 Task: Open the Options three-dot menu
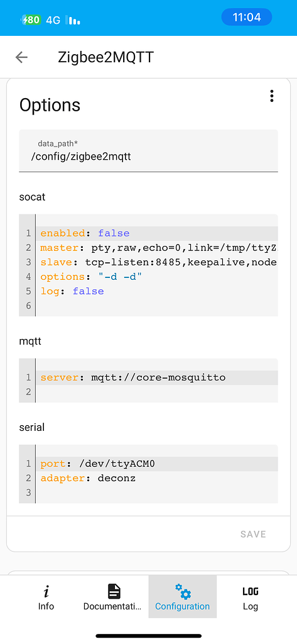pos(271,96)
